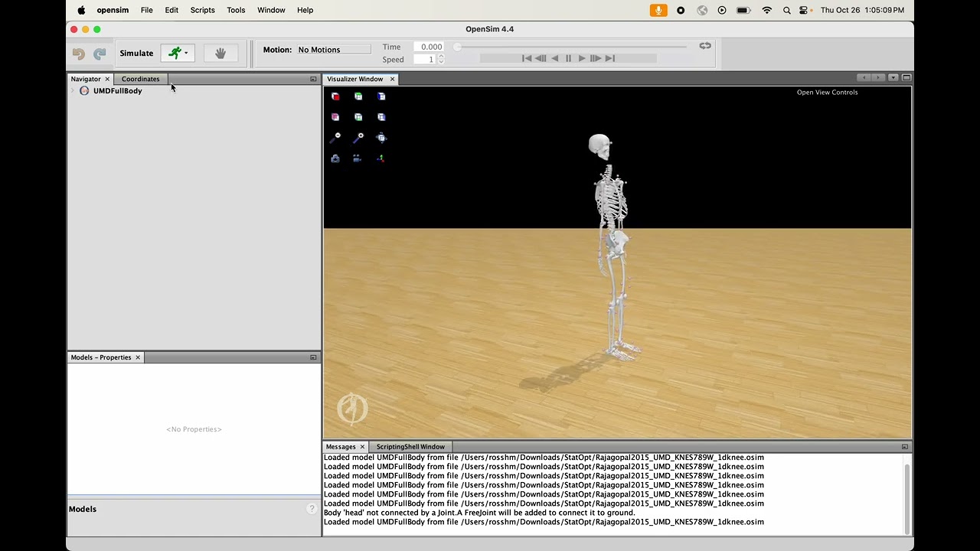Click the motion time slider handle
This screenshot has width=980, height=551.
coord(457,47)
